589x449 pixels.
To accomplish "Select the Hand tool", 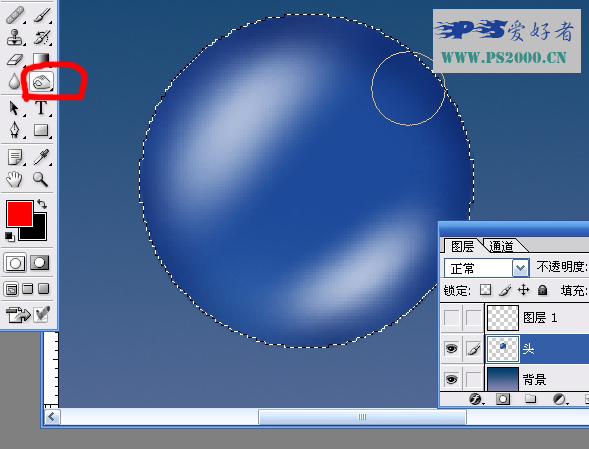I will [14, 179].
